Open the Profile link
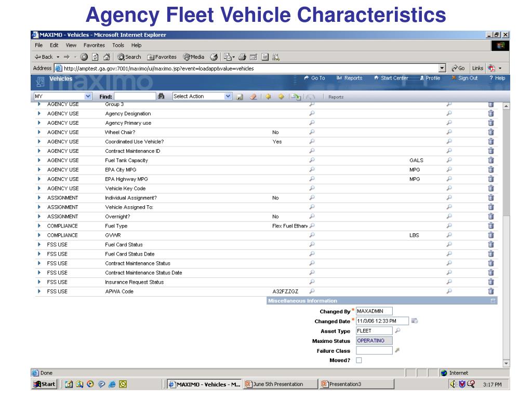This screenshot has height=399, width=532. (430, 78)
